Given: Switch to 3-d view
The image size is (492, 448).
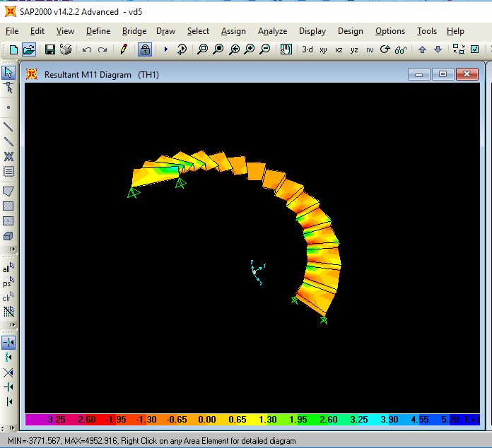Looking at the screenshot, I should click(307, 49).
